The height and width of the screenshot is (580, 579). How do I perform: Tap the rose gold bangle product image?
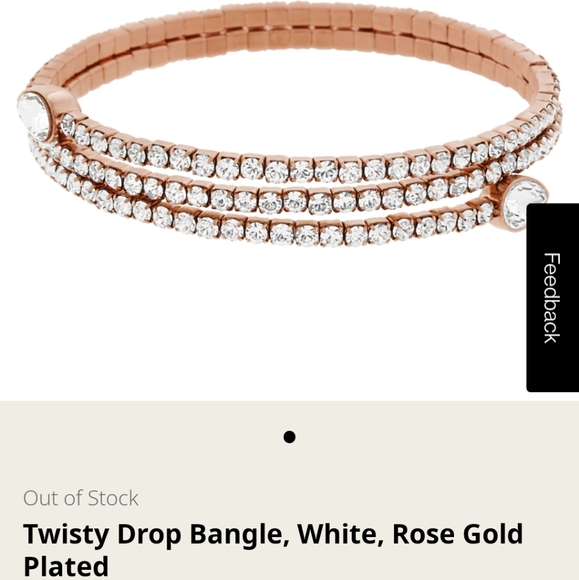coord(289,125)
